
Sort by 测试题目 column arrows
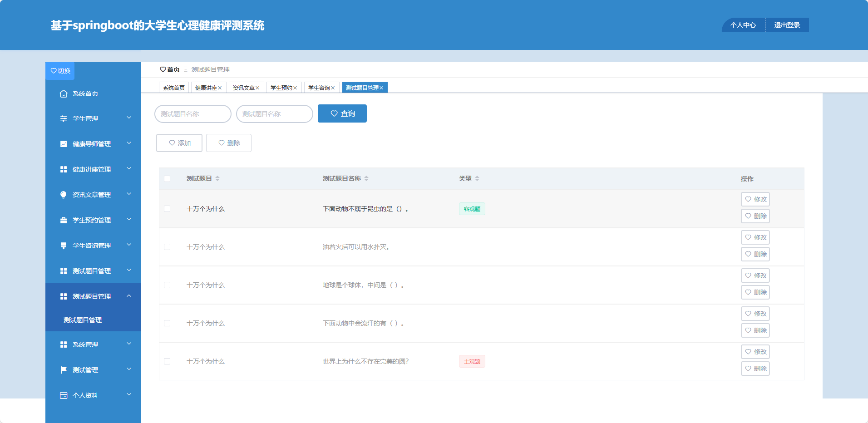(x=217, y=178)
